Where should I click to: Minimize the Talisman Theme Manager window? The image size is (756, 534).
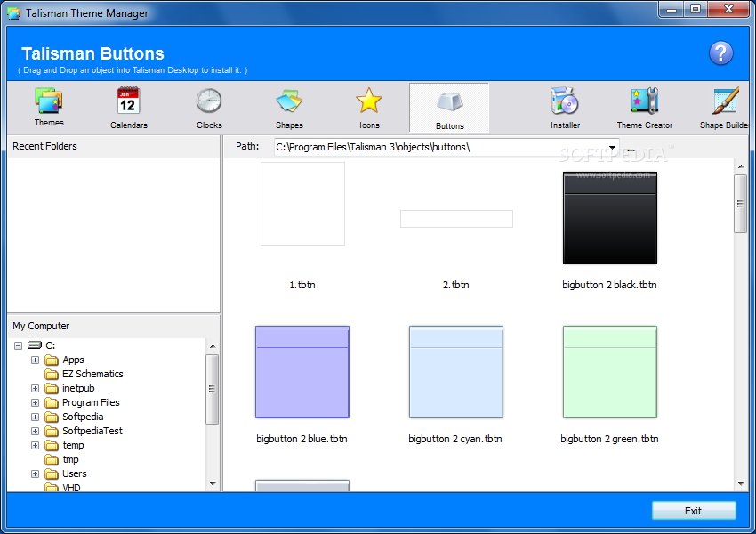pyautogui.click(x=672, y=9)
